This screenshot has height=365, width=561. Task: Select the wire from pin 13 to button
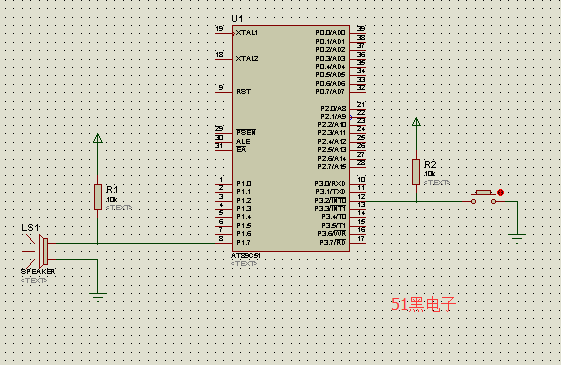[414, 201]
